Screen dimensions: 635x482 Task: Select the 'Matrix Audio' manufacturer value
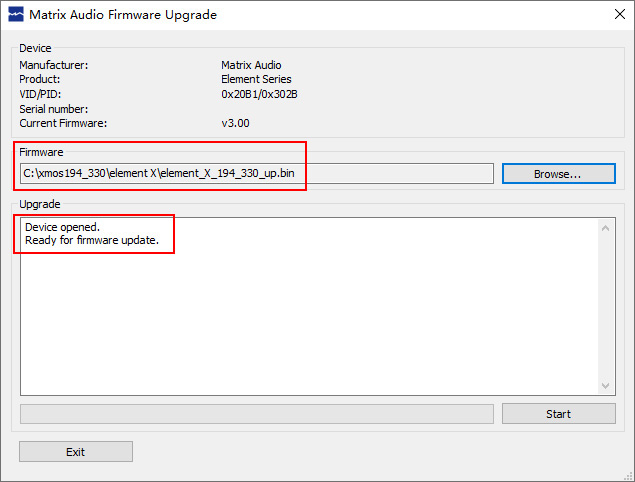(x=251, y=65)
